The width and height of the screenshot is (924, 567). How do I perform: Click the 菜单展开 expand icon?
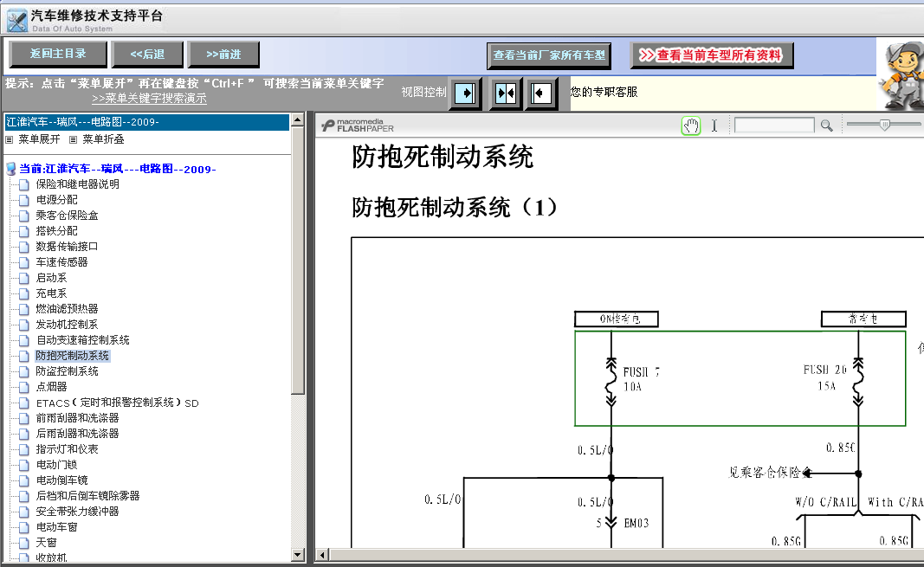[x=9, y=139]
